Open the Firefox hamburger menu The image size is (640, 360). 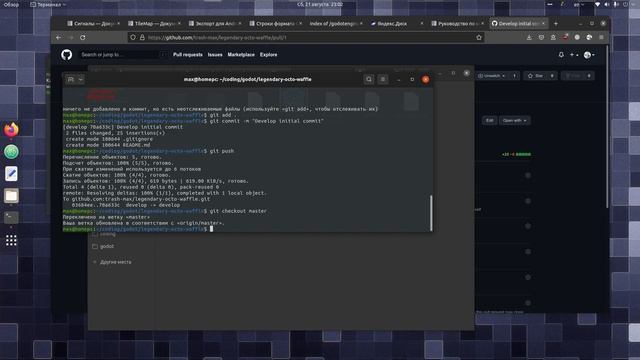pos(601,38)
